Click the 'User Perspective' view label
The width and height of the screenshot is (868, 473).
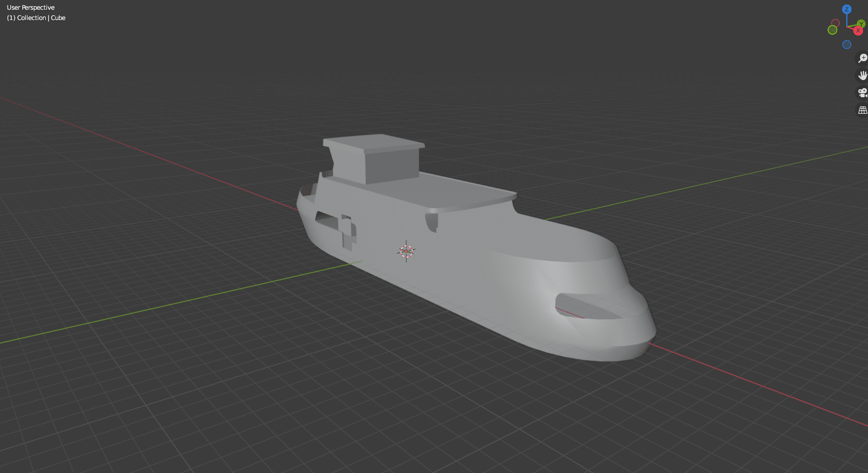tap(31, 7)
